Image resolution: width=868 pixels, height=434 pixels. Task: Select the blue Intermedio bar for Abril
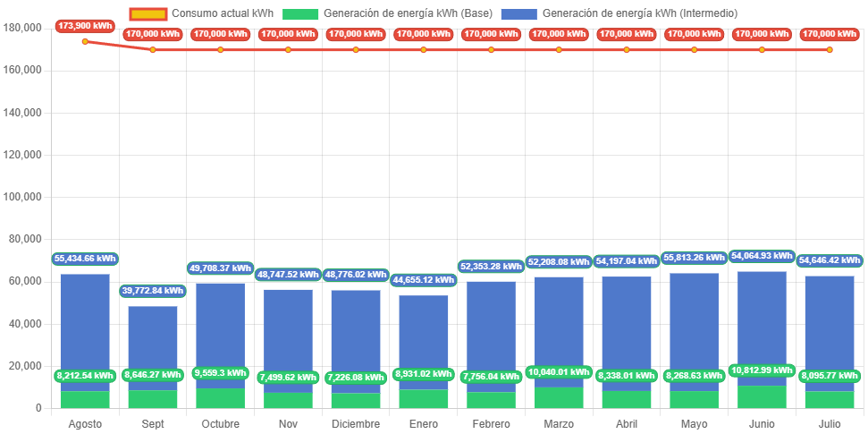tap(626, 331)
